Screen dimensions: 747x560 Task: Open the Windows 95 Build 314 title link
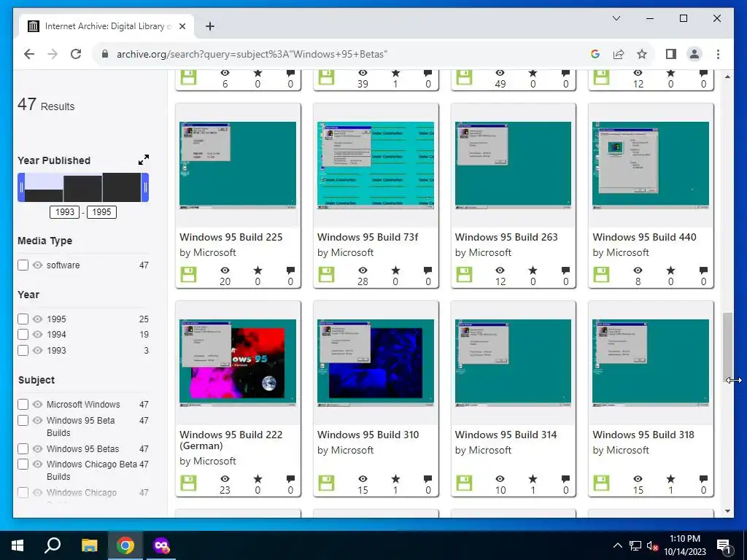pyautogui.click(x=506, y=435)
